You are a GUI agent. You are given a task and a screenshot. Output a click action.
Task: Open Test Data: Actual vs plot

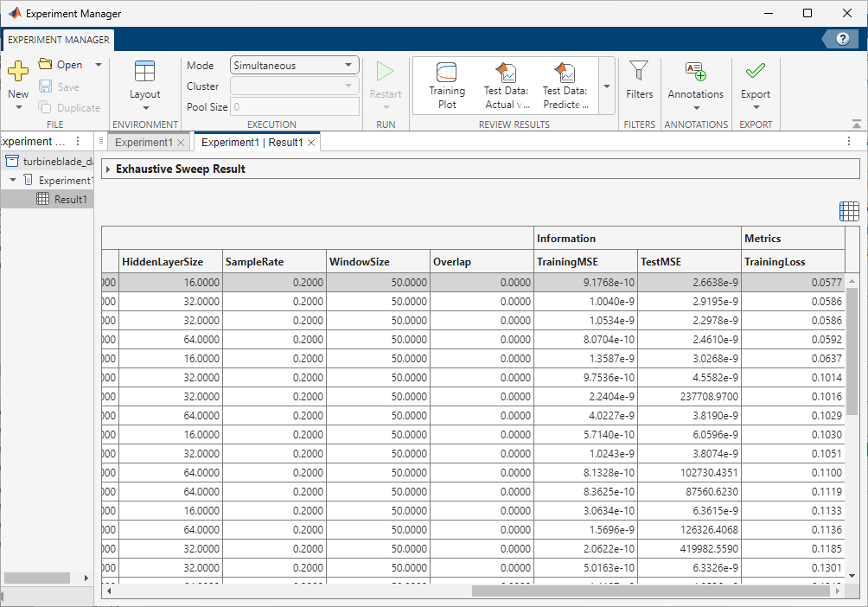tap(506, 84)
